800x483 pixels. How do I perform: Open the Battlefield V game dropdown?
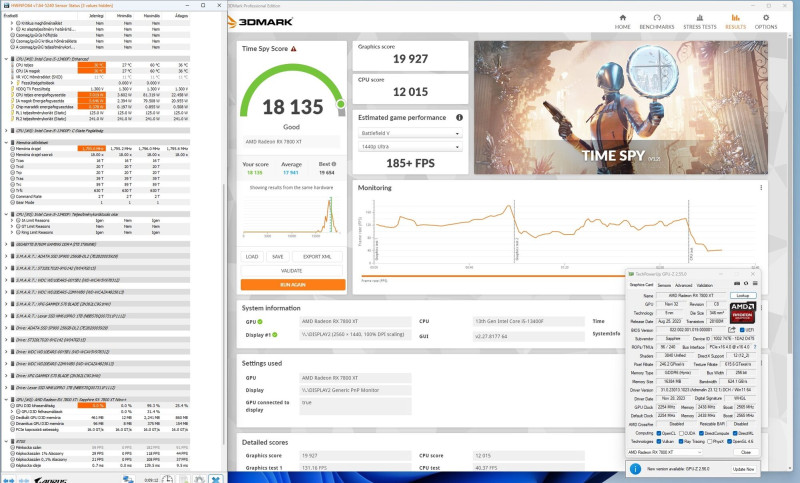[410, 133]
